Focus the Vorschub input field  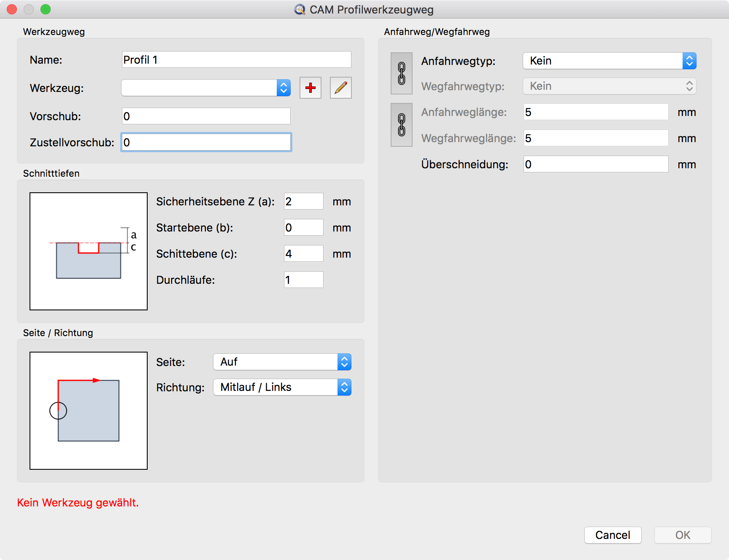point(206,116)
